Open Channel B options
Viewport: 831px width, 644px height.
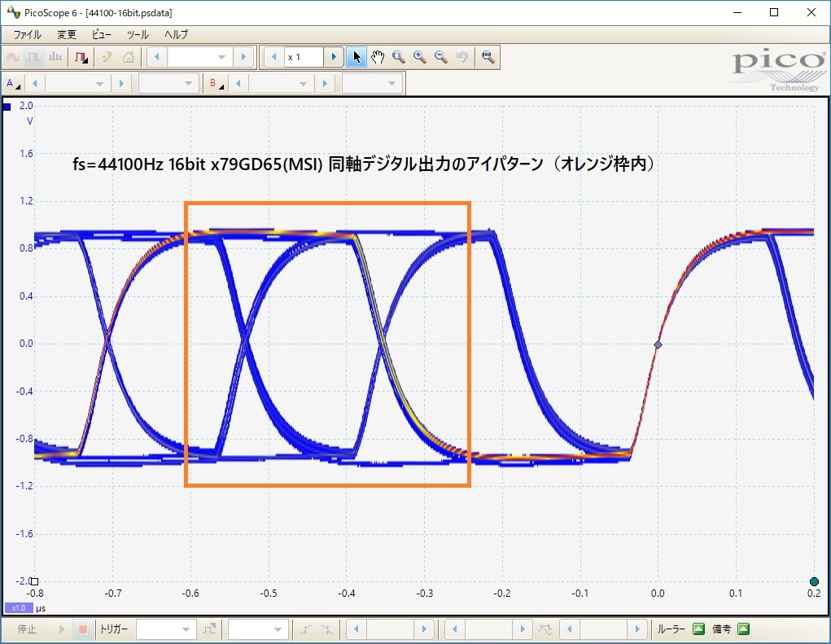click(216, 83)
